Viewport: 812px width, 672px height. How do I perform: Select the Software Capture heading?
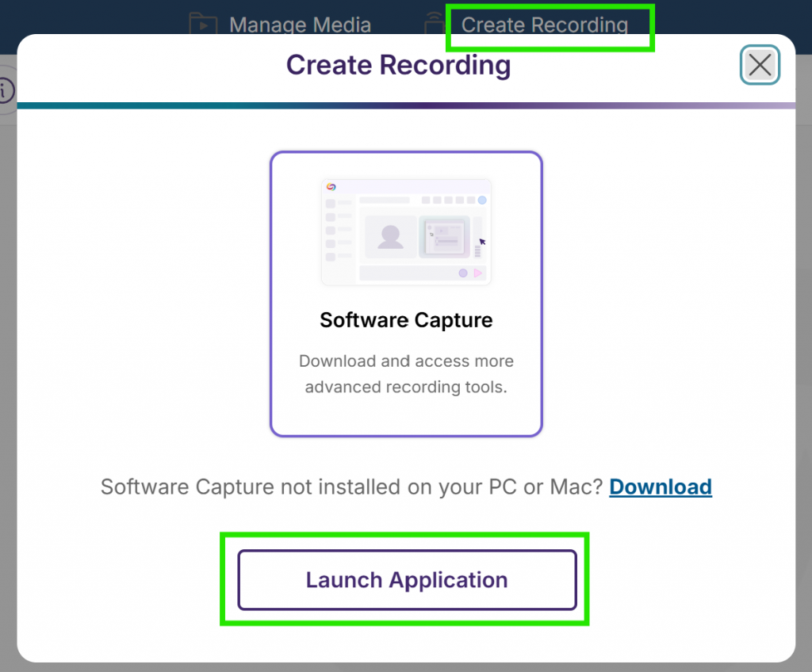click(406, 320)
